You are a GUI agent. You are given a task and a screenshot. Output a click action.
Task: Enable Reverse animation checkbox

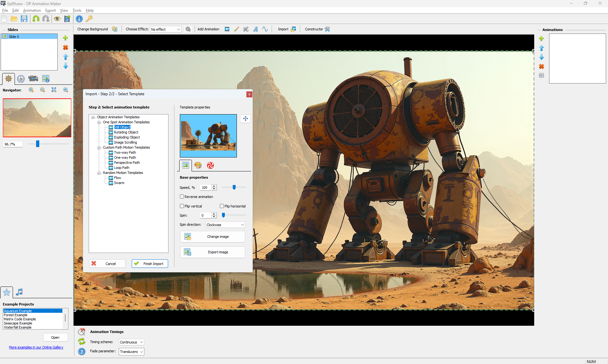click(x=182, y=197)
